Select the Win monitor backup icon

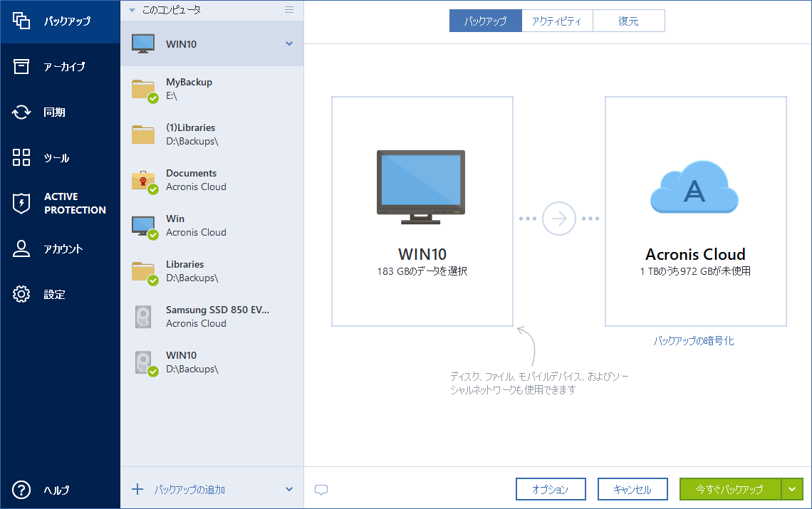pos(145,227)
